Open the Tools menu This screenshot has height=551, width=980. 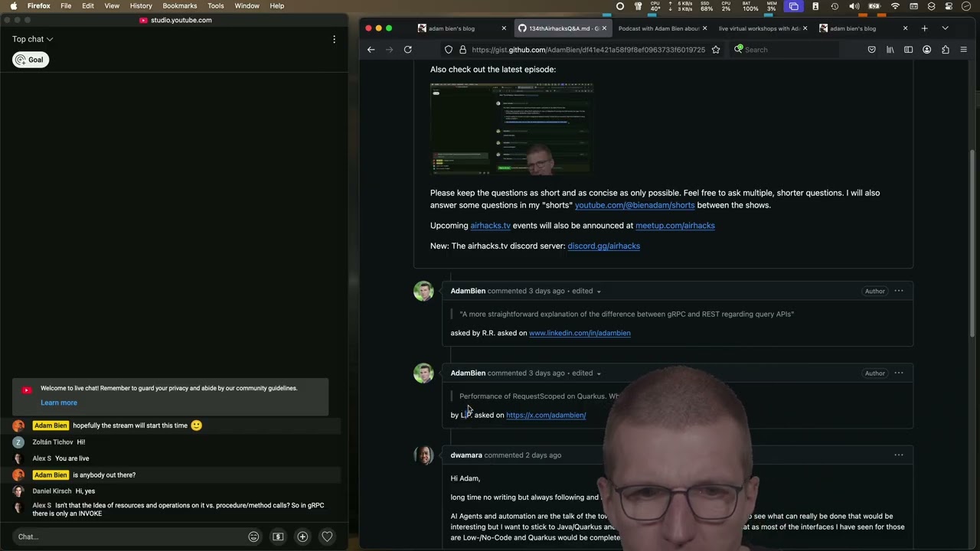pos(216,6)
